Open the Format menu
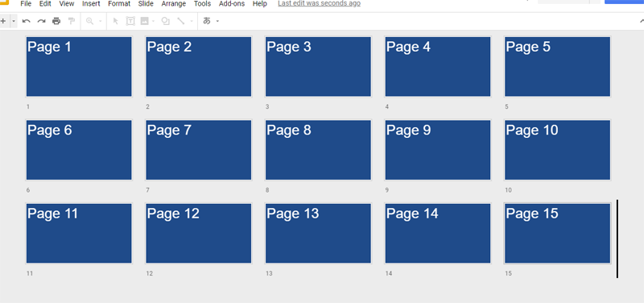The width and height of the screenshot is (644, 303). [x=119, y=4]
